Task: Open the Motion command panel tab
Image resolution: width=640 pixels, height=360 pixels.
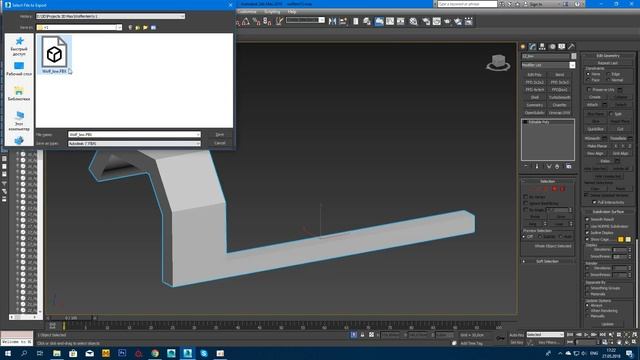Action: [x=552, y=47]
